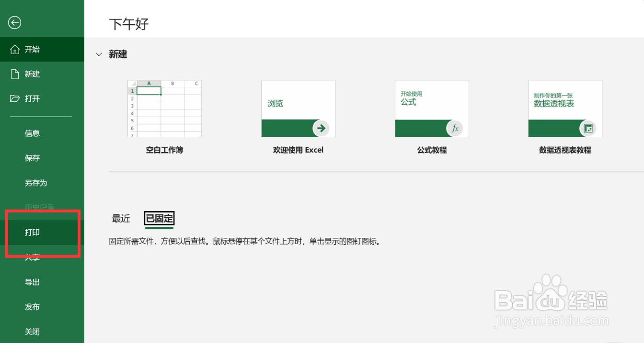Click the 新建 section heading
The image size is (644, 343).
(118, 55)
